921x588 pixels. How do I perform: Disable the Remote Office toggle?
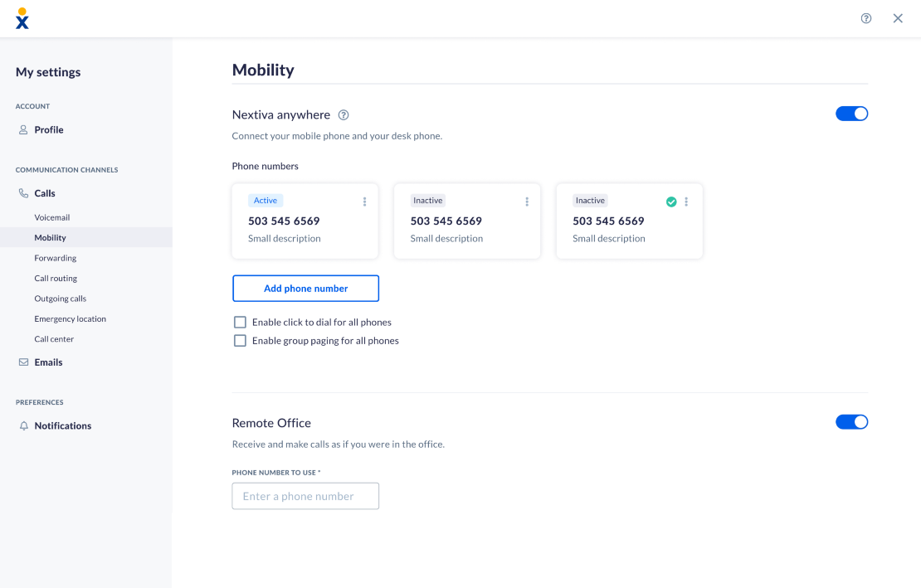point(851,422)
